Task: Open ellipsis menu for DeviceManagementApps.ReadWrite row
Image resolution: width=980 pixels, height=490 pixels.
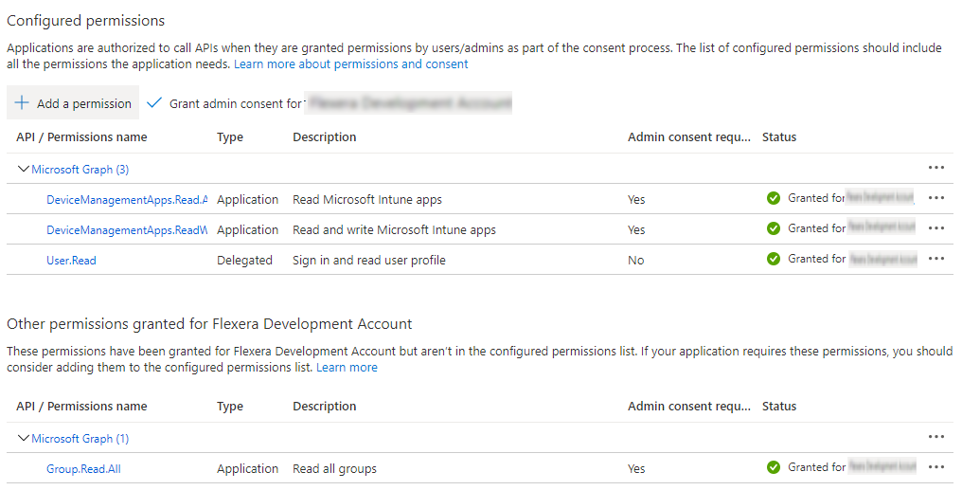Action: [x=936, y=228]
